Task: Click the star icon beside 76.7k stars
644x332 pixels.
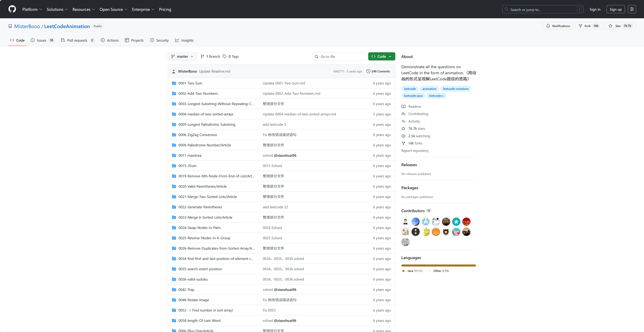Action: click(x=403, y=129)
